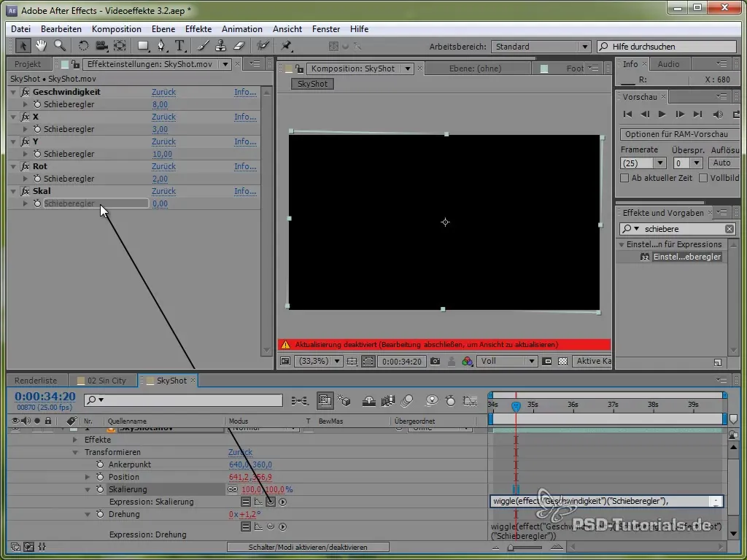Enable the Ab aktueller Zeit checkbox

click(x=624, y=178)
